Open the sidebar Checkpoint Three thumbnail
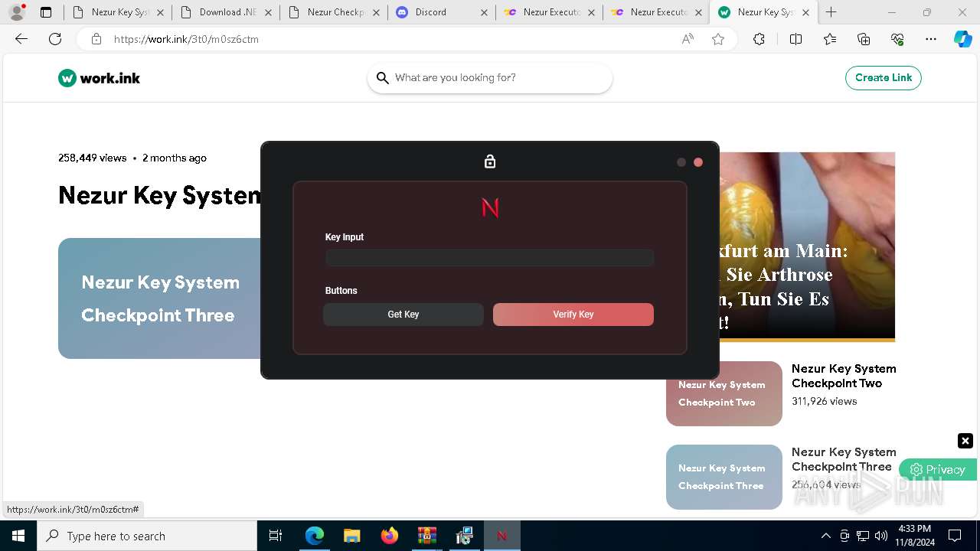 724,477
